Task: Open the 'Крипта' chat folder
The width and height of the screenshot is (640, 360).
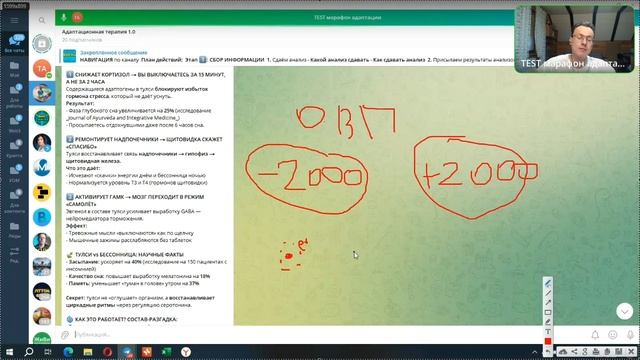Action: [14, 149]
